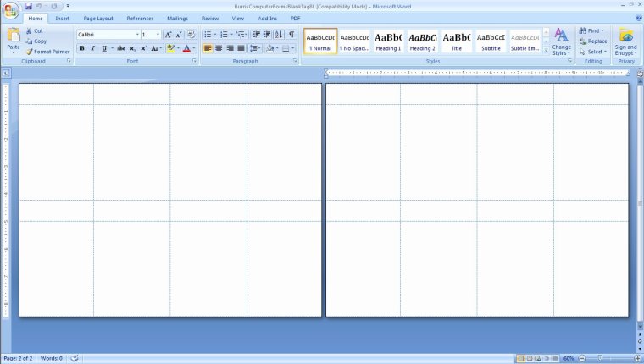This screenshot has height=364, width=644.
Task: Toggle italic formatting
Action: 92,49
